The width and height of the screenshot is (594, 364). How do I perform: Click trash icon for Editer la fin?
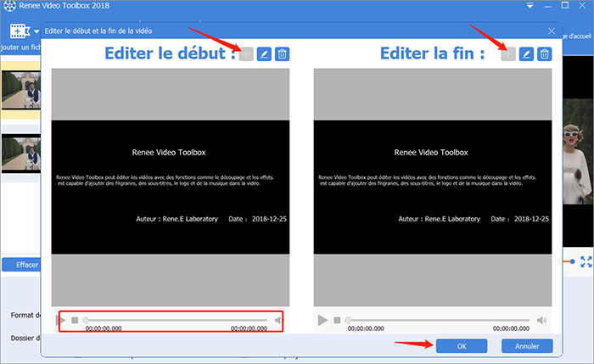(545, 54)
